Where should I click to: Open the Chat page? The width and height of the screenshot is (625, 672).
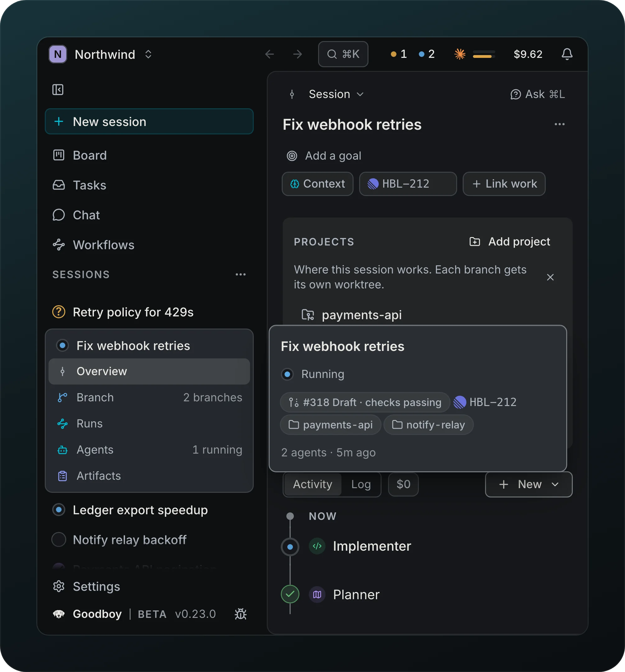pos(149,215)
